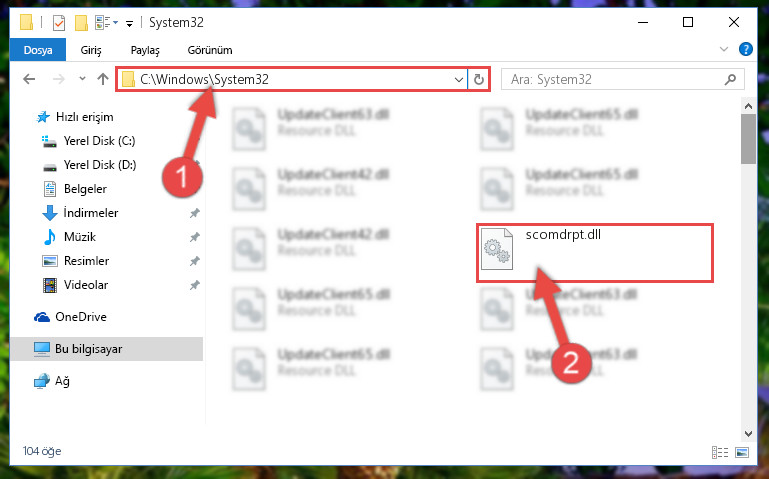This screenshot has width=769, height=479.
Task: Switch to the Görünüm tab
Action: (x=210, y=50)
